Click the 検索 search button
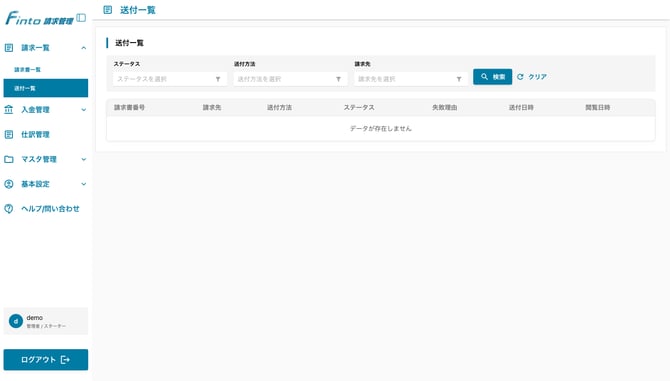Image resolution: width=670 pixels, height=381 pixels. point(492,77)
